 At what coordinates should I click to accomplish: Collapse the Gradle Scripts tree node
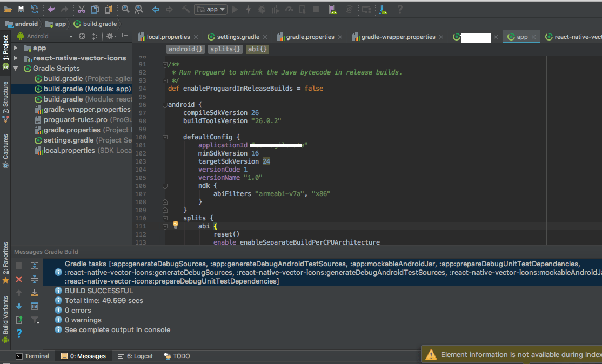[16, 68]
